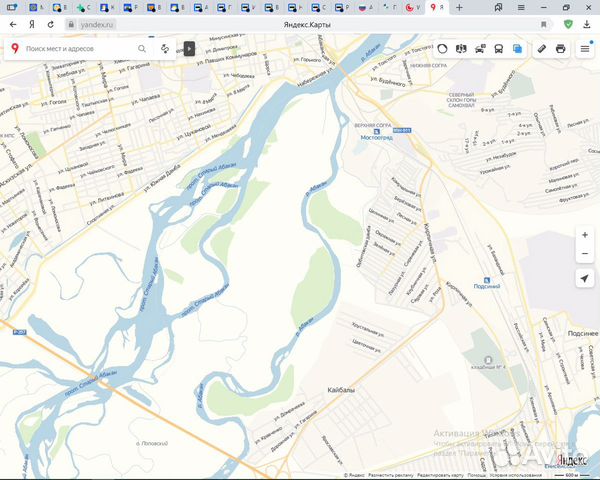This screenshot has height=480, width=600.
Task: Toggle the public transport bus layer
Action: [499, 49]
